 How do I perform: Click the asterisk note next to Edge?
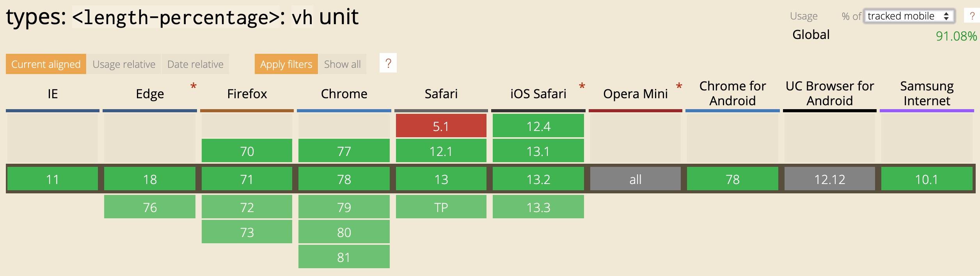[193, 86]
